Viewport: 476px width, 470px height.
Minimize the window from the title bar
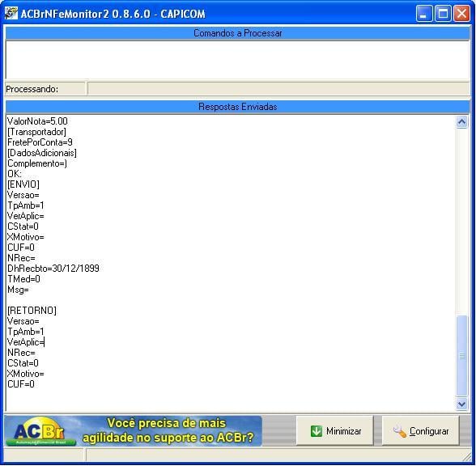424,14
